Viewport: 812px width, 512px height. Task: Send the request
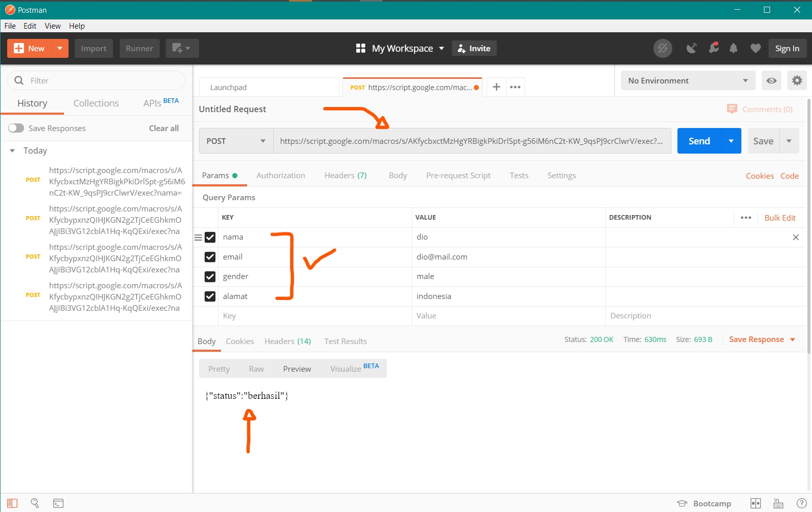coord(699,141)
